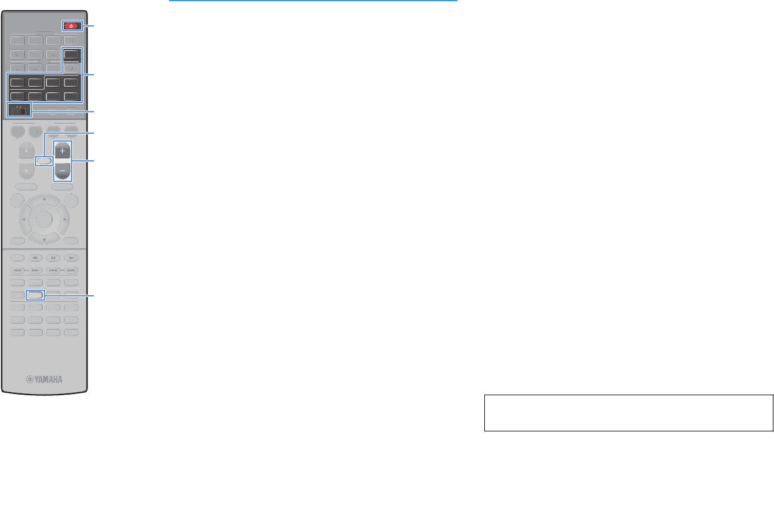Click the stop playback button
774x532 pixels.
(x=36, y=257)
